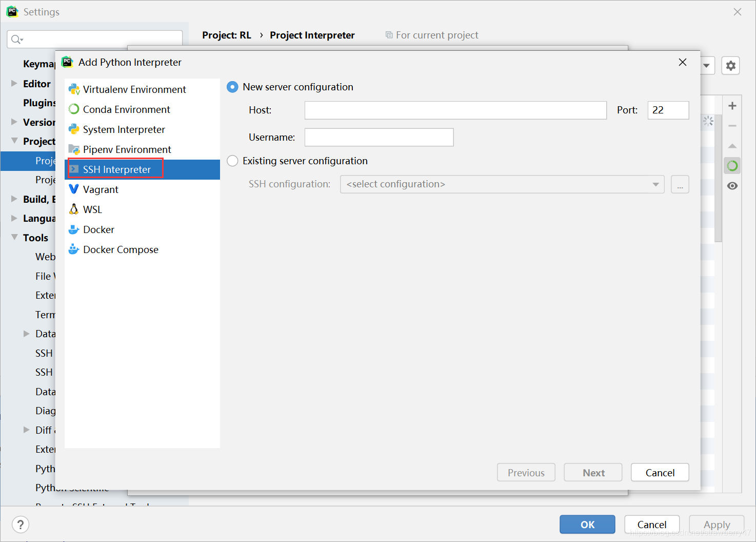756x542 pixels.
Task: Click the Settings search box
Action: (95, 40)
